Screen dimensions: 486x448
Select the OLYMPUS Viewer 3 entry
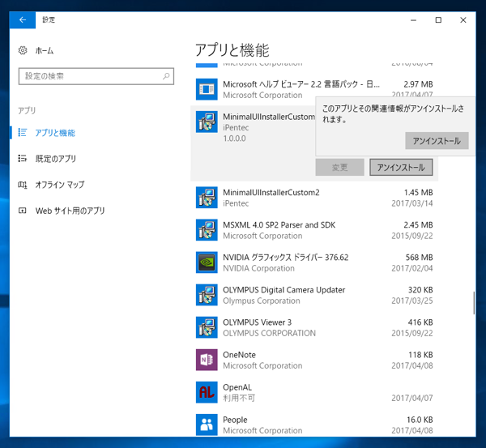pos(258,322)
